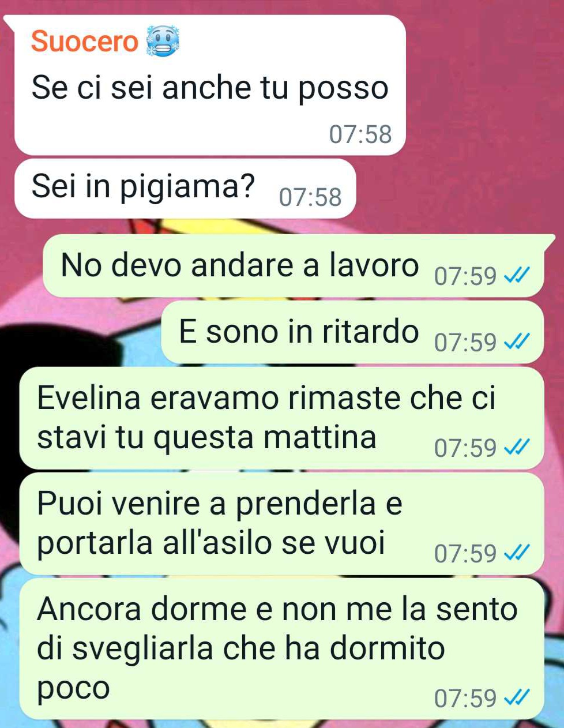Tap the word "poco" in the last message

[73, 689]
